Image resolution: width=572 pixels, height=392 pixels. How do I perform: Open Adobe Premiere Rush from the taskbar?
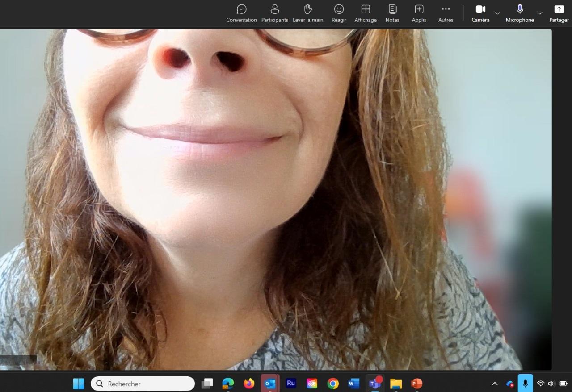[x=291, y=384]
